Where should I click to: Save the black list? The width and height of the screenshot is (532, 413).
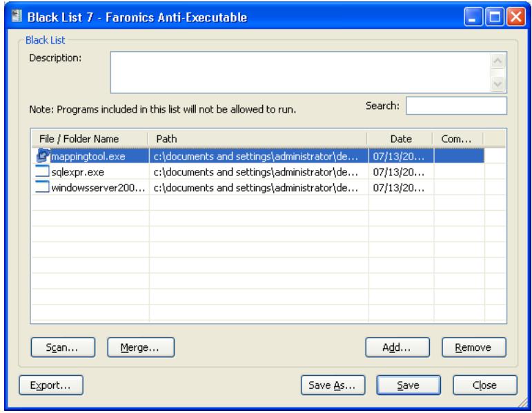408,385
